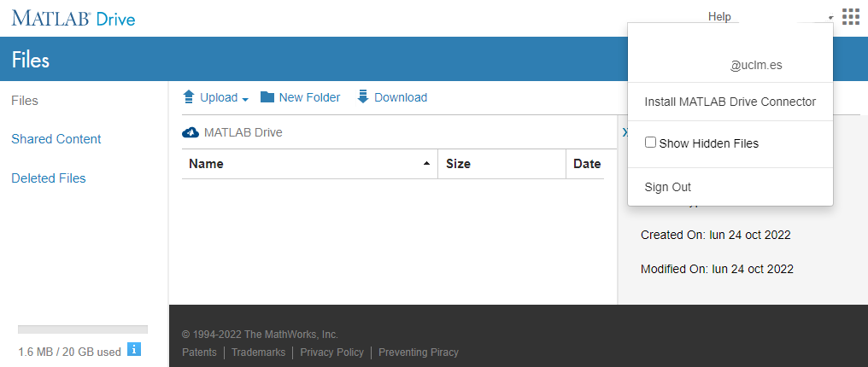Image resolution: width=868 pixels, height=367 pixels.
Task: Collapse the account menu arrow
Action: point(830,18)
